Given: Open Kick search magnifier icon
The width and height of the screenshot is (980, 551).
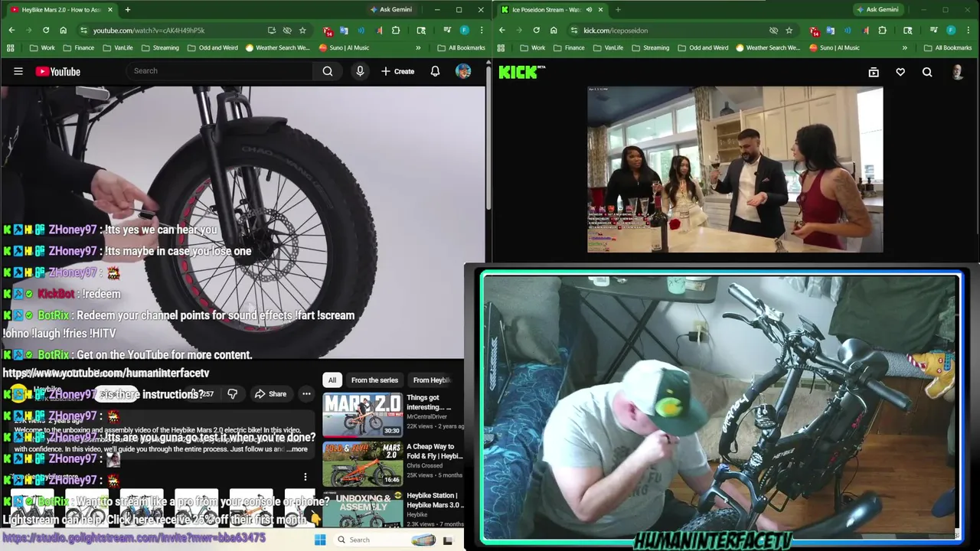Looking at the screenshot, I should click(x=927, y=72).
